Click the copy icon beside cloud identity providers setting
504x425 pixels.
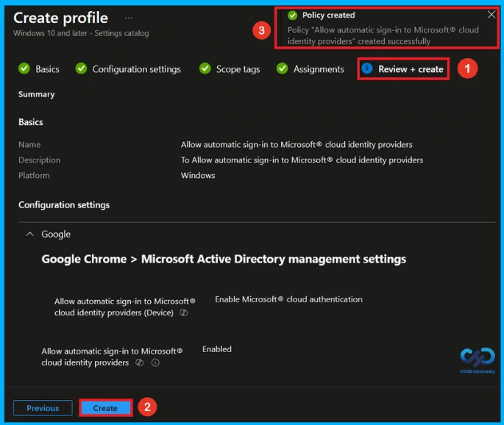coord(140,362)
